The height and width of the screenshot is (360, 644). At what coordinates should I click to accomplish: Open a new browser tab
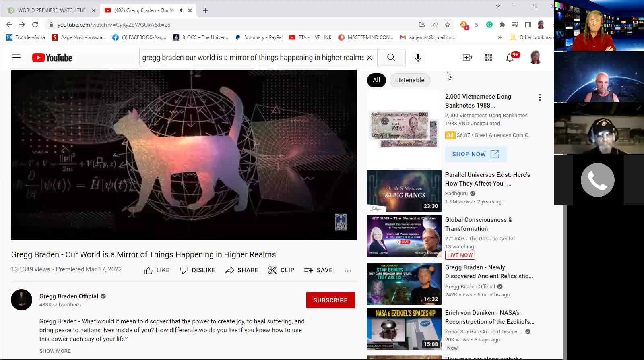pos(205,10)
